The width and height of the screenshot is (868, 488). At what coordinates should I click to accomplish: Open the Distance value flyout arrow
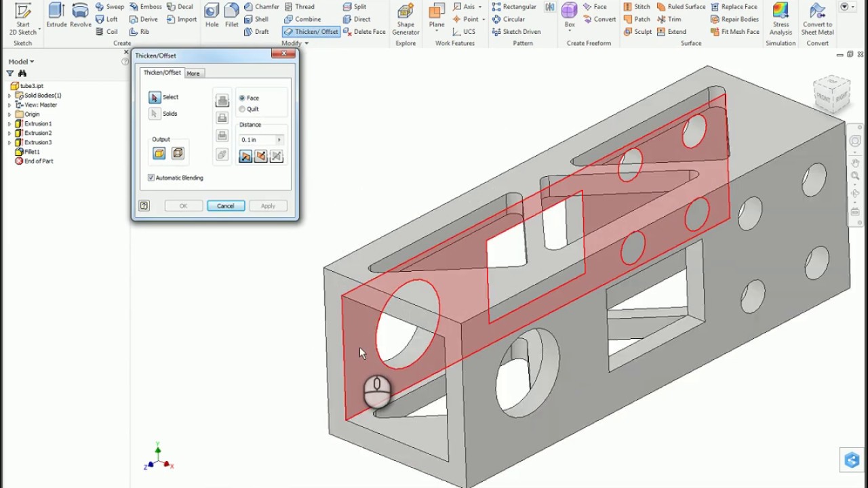click(279, 140)
